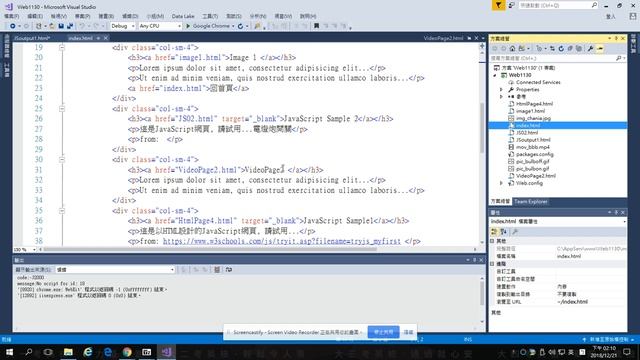Open the VideoPage2.html preview tab
The width and height of the screenshot is (640, 360).
tap(443, 38)
